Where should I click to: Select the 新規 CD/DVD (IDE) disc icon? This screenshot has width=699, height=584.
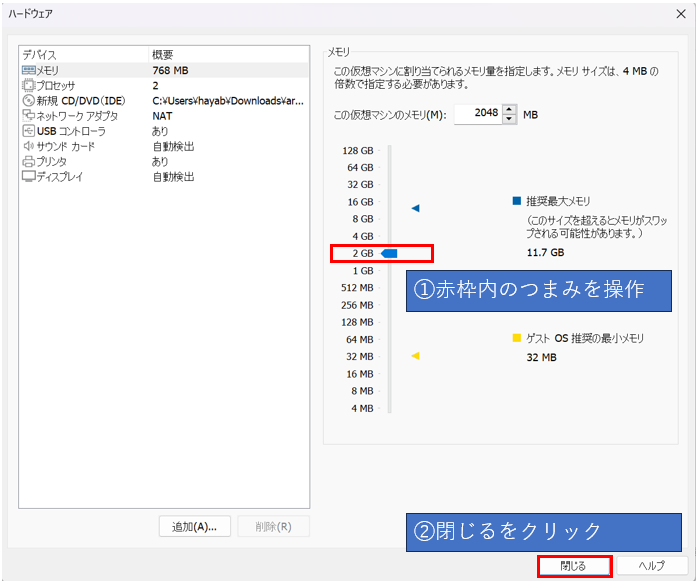coord(29,101)
